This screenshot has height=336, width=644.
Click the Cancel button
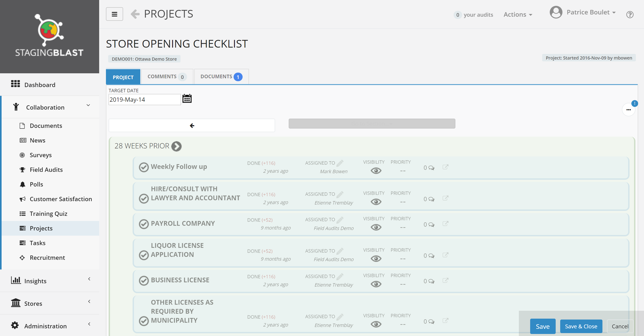point(620,326)
